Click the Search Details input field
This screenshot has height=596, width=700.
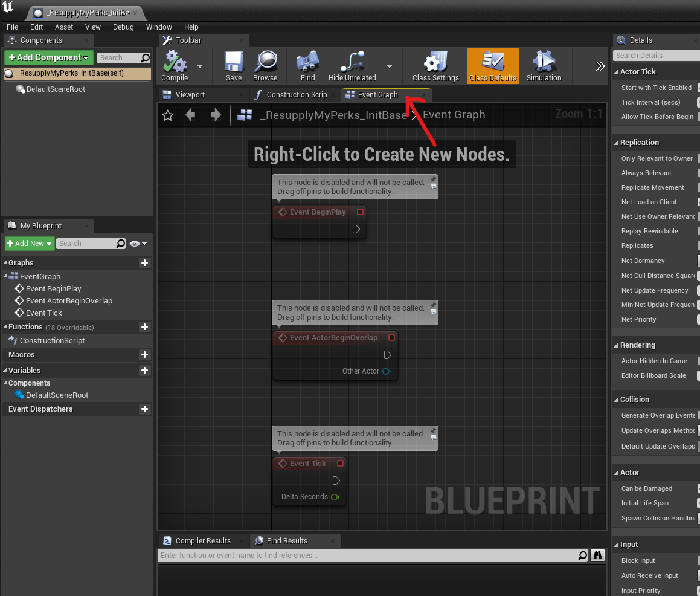pos(657,56)
